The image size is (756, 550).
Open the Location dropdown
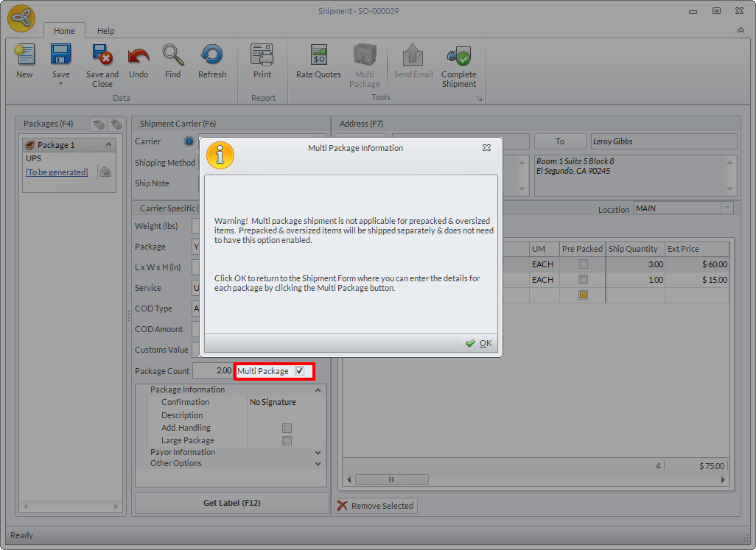point(727,209)
